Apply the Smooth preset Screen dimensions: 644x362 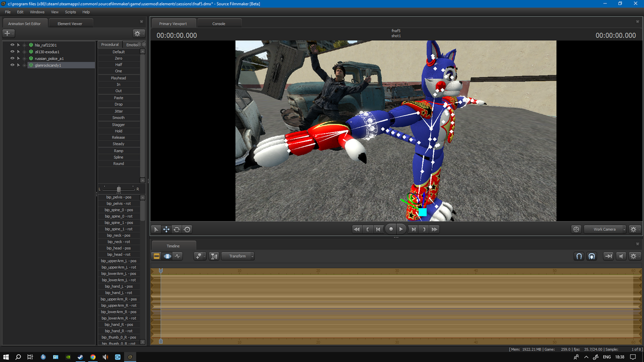click(119, 118)
